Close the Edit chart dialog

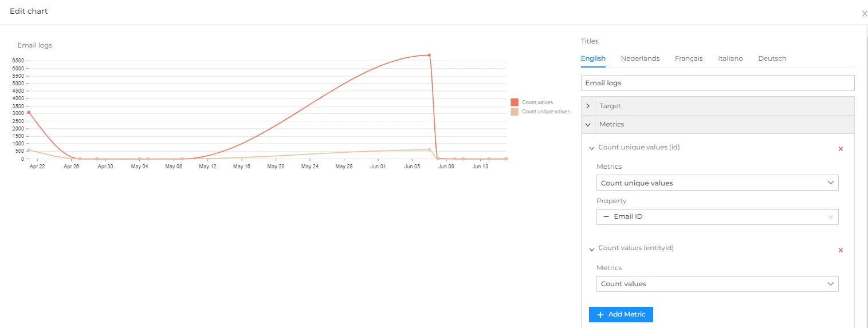pyautogui.click(x=864, y=14)
